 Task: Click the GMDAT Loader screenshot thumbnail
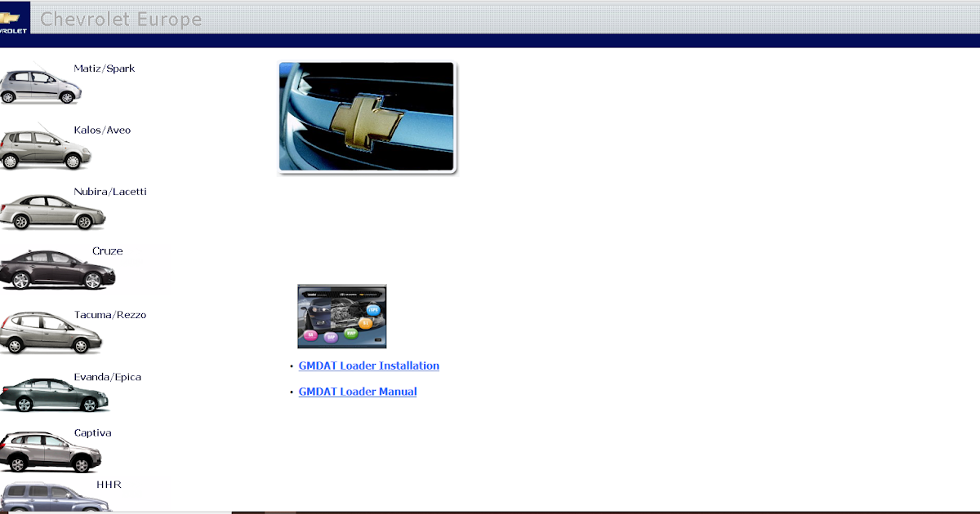(342, 317)
